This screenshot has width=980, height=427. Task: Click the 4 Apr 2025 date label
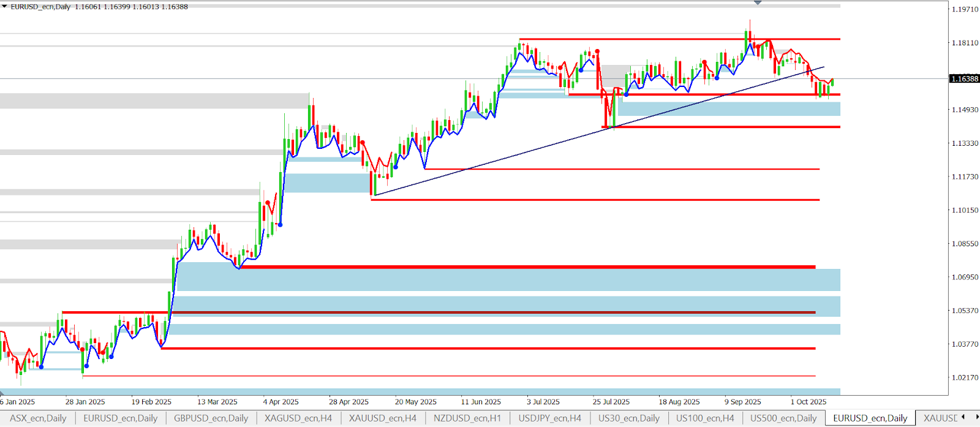click(281, 402)
